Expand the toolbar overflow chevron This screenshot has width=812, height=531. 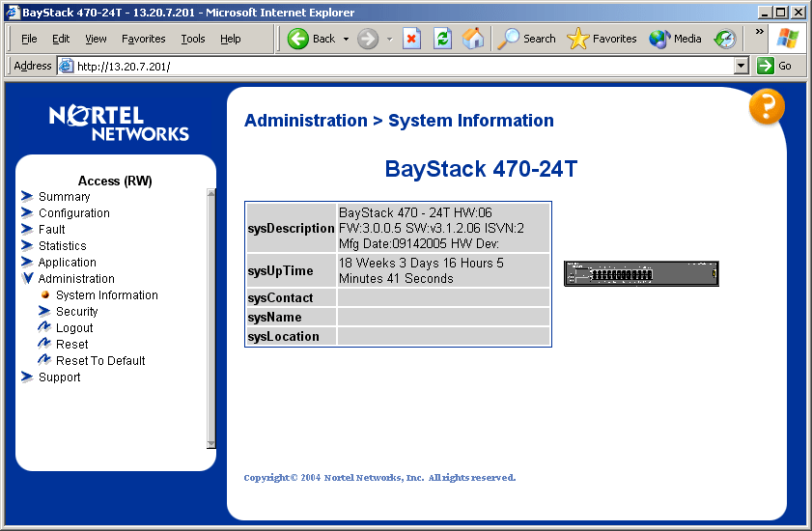[x=759, y=32]
